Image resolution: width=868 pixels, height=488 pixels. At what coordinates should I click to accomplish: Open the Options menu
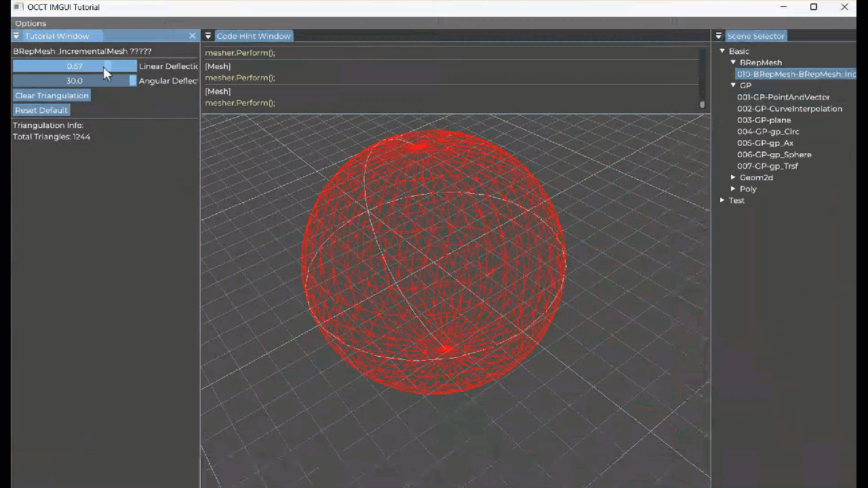point(31,24)
